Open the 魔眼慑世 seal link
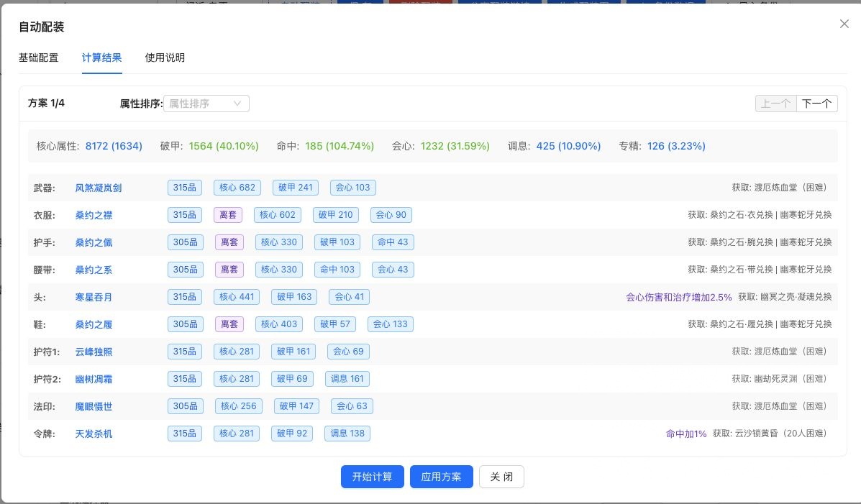The image size is (861, 504). point(94,407)
